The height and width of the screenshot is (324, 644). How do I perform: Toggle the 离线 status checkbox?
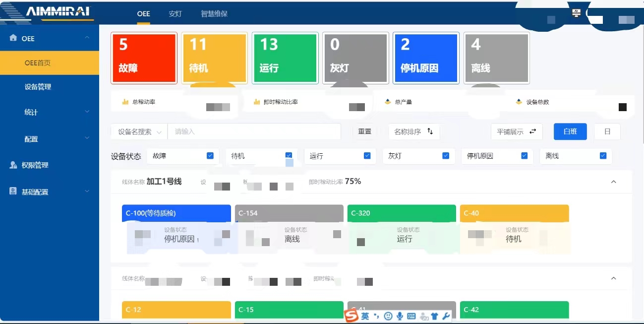coord(603,156)
